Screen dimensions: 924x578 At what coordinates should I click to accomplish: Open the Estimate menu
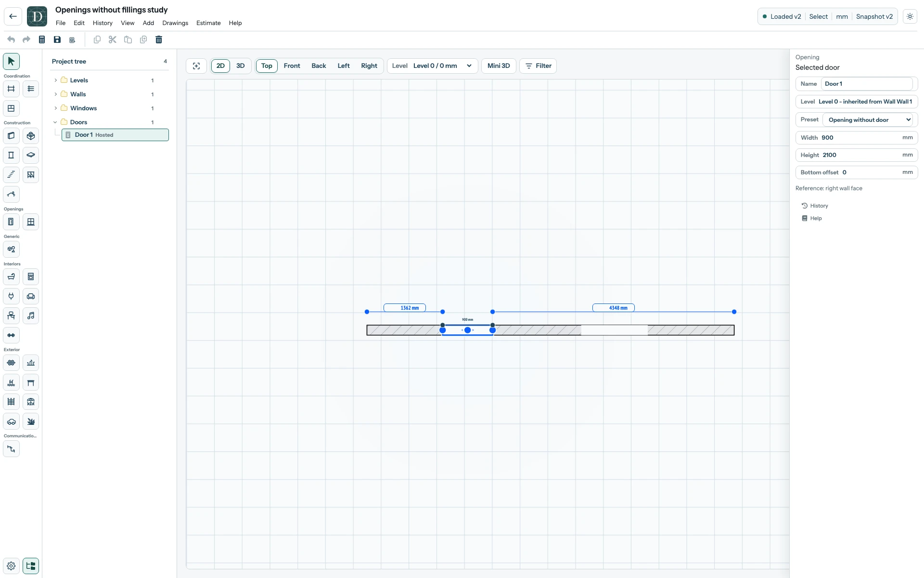(x=208, y=23)
